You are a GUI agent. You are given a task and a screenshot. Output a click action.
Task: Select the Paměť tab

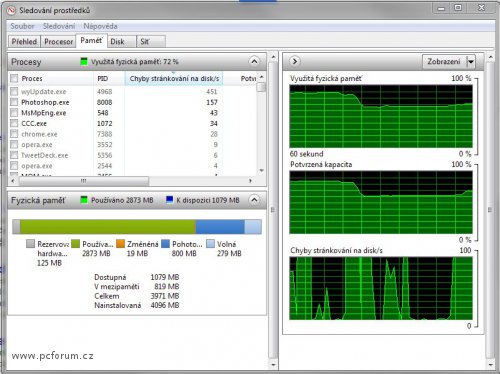pyautogui.click(x=91, y=41)
